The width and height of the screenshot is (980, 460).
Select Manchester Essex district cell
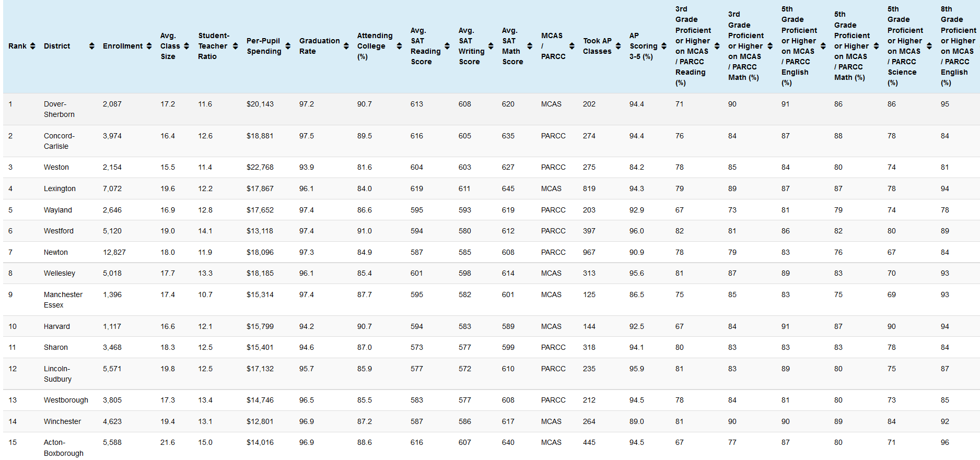pyautogui.click(x=63, y=300)
